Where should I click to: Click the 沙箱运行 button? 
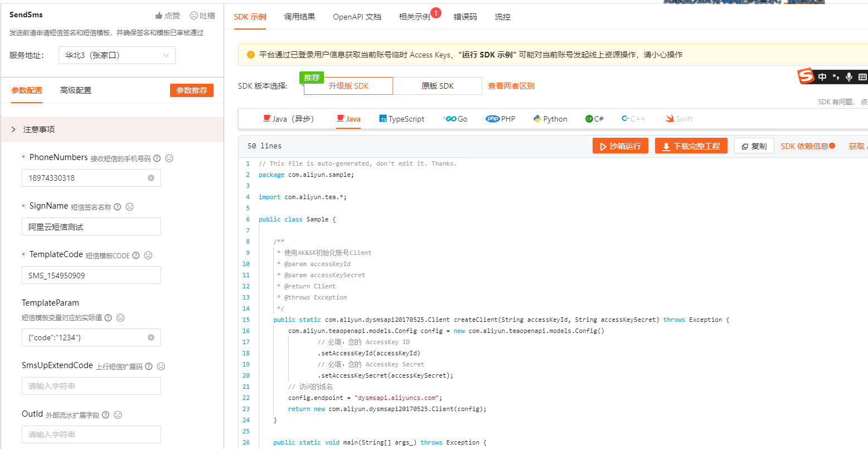[620, 146]
